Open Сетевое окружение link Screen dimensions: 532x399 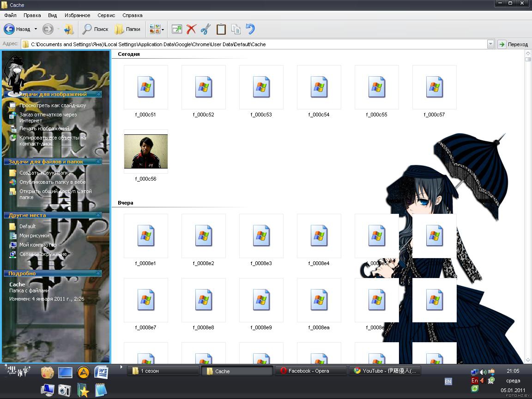click(43, 254)
